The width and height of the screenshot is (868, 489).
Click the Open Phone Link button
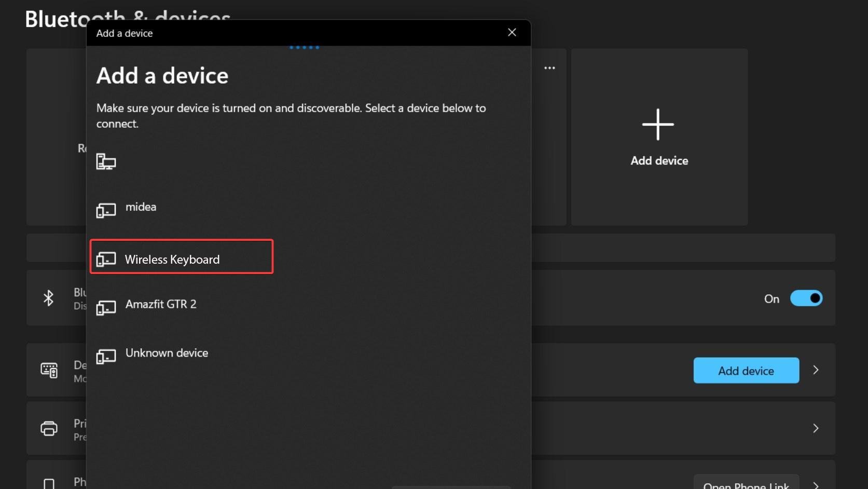[x=746, y=484]
